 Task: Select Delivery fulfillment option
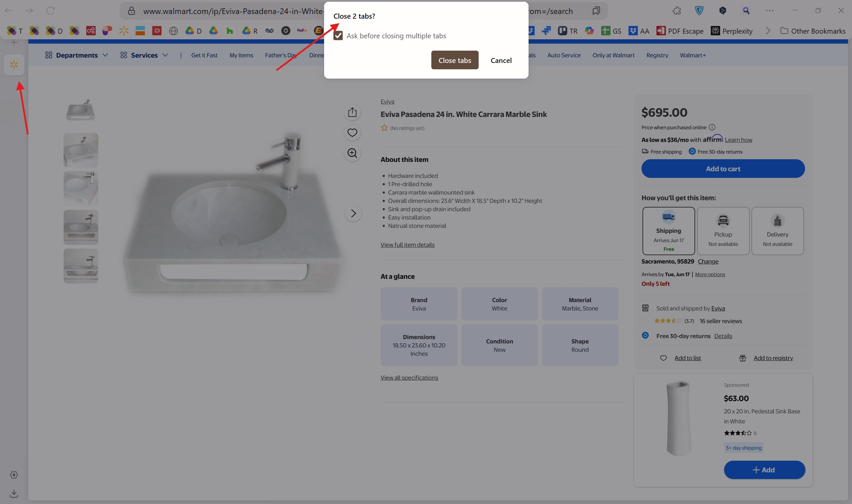pyautogui.click(x=777, y=231)
